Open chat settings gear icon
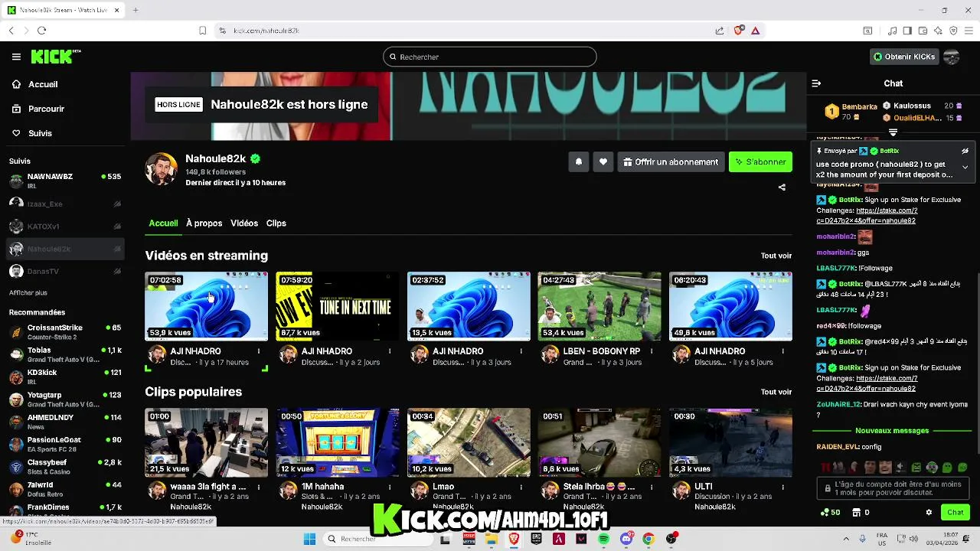This screenshot has height=551, width=980. tap(929, 512)
